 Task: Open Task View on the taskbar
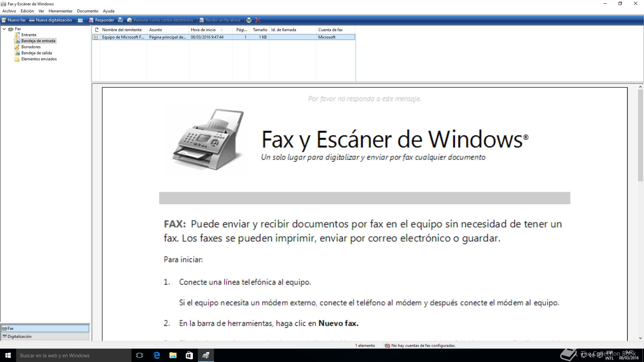[140, 355]
